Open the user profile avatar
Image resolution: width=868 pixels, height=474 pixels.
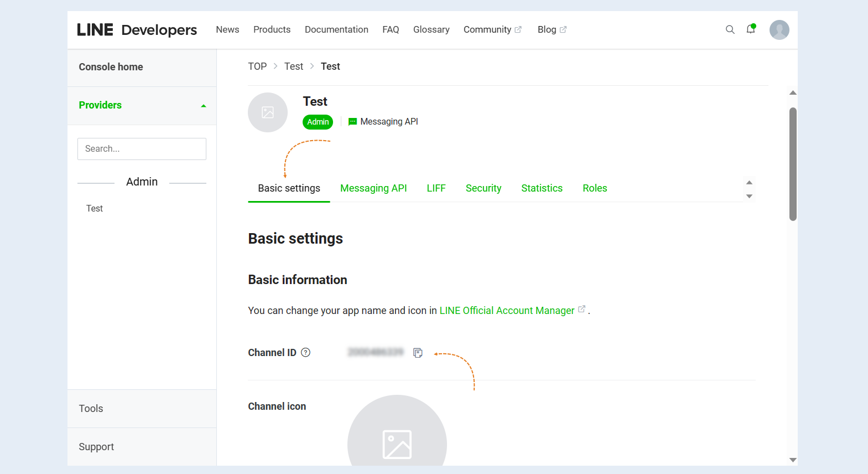tap(779, 30)
